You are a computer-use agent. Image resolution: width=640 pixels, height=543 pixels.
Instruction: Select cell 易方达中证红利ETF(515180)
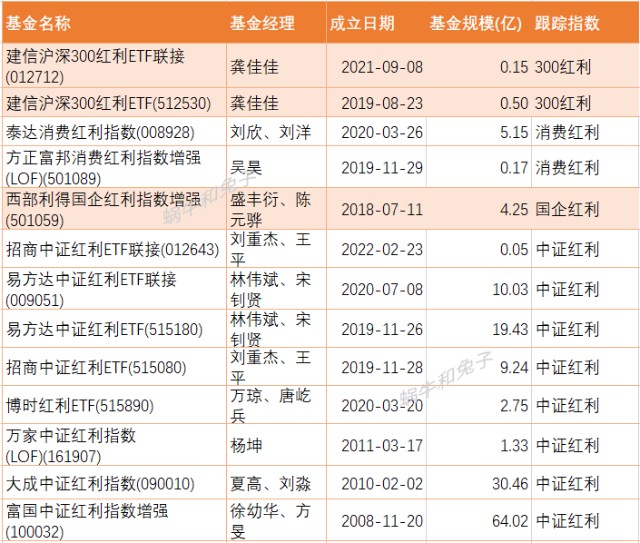114,329
